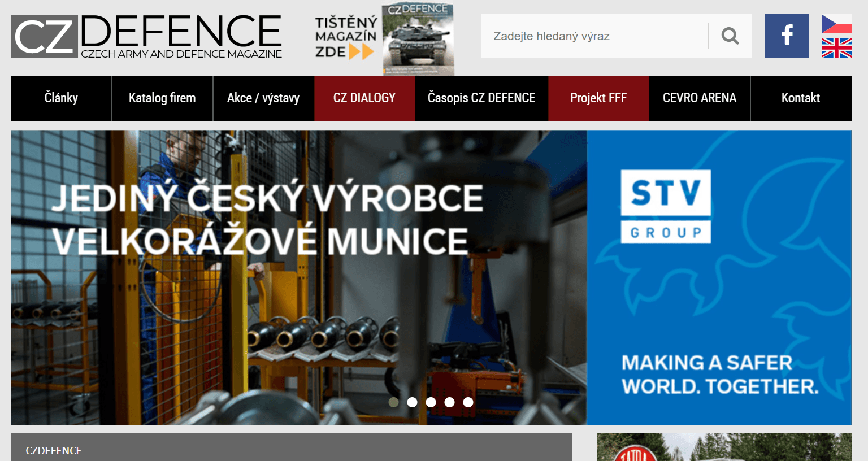
Task: Click the STV Group logo in banner
Action: tap(666, 207)
